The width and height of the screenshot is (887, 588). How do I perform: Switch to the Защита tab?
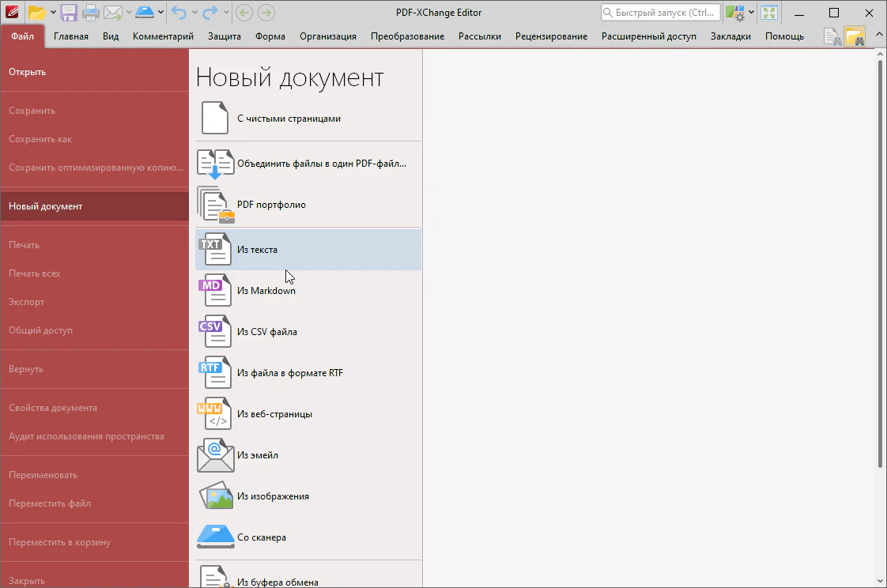coord(225,36)
